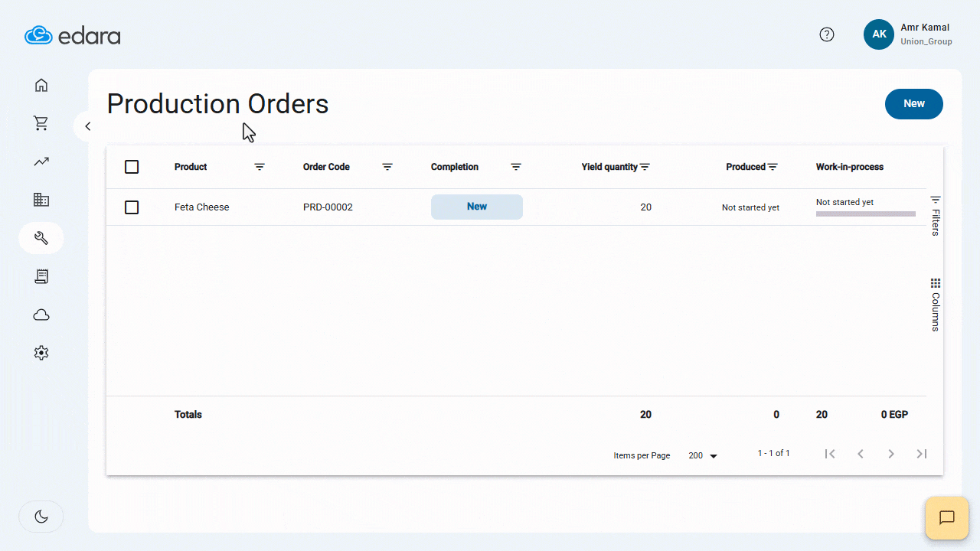Open the Produced column filter icon
Viewport: 980px width, 551px height.
coord(773,167)
